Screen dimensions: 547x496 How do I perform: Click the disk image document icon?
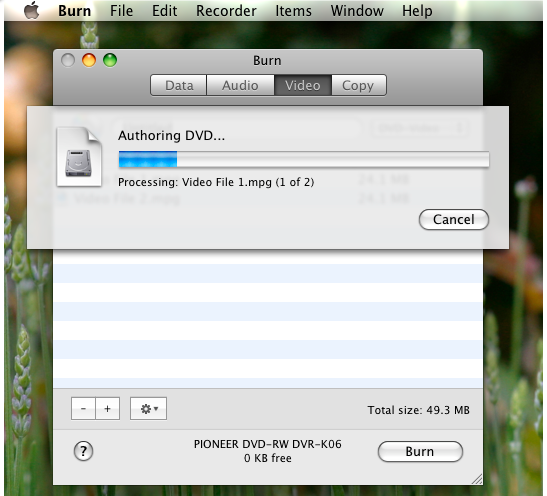pyautogui.click(x=80, y=157)
